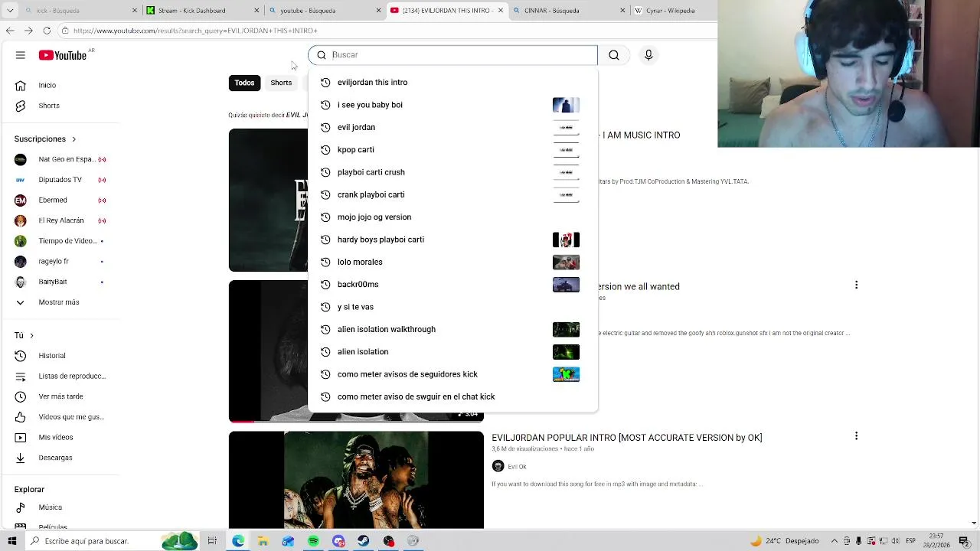980x551 pixels.
Task: Open Diputados TV subscription
Action: tap(60, 180)
